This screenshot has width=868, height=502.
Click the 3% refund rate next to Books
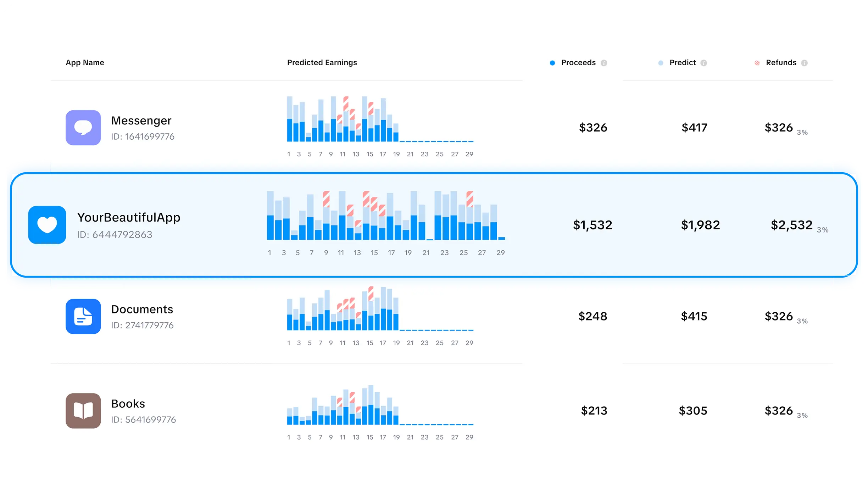pyautogui.click(x=802, y=415)
